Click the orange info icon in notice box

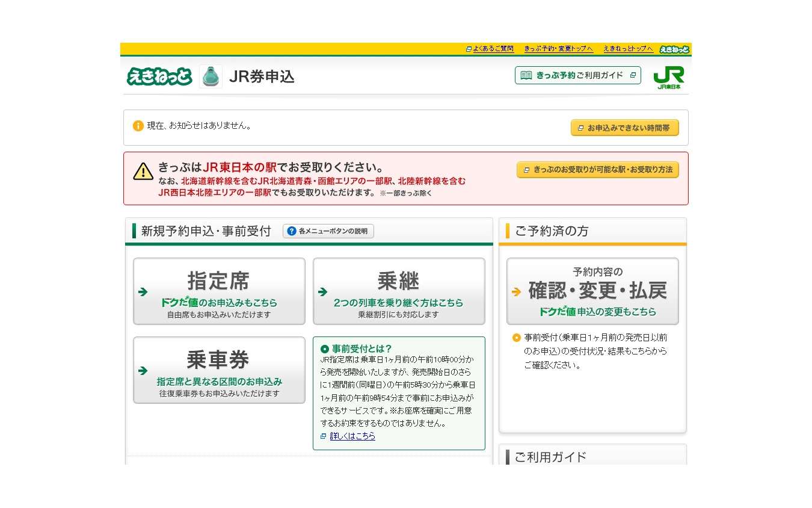(x=138, y=126)
